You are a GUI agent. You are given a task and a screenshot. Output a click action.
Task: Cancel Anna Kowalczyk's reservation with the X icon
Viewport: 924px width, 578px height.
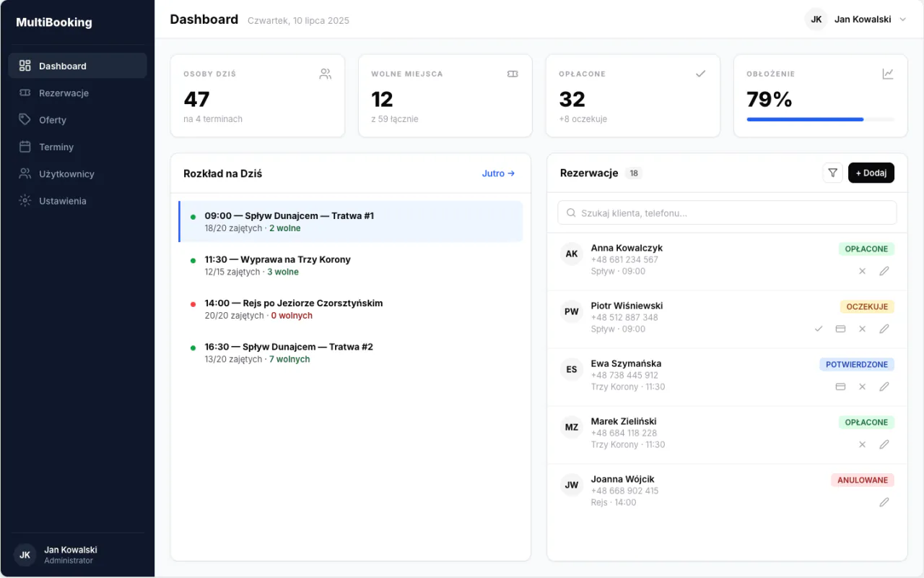[x=862, y=271]
